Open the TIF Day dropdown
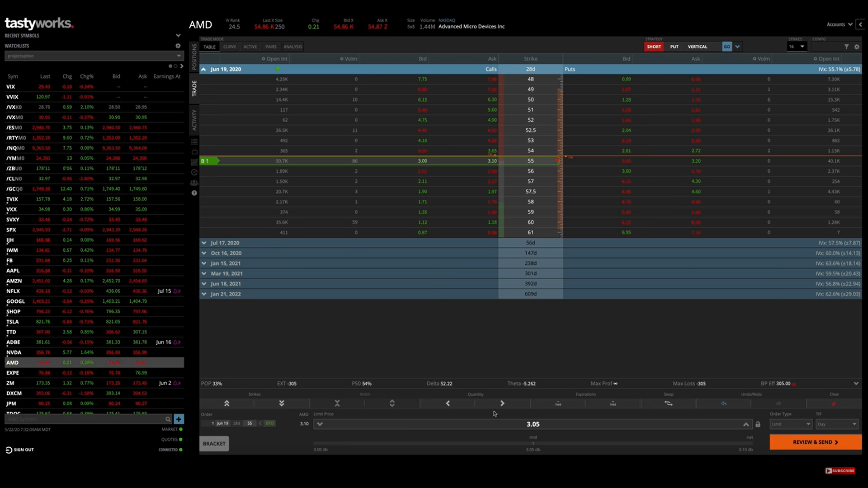 836,424
